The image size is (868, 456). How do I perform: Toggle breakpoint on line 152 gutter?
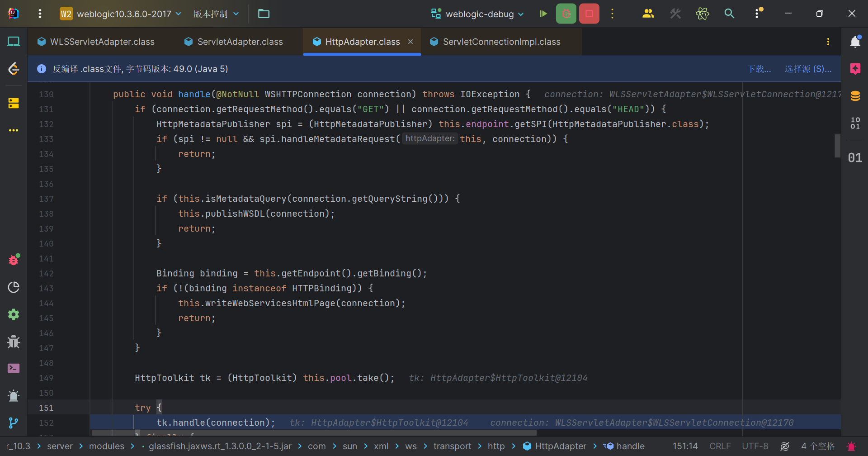(x=46, y=423)
